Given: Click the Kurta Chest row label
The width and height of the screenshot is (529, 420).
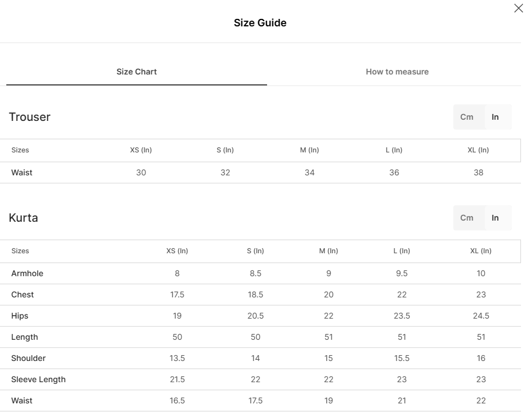Looking at the screenshot, I should [x=22, y=295].
